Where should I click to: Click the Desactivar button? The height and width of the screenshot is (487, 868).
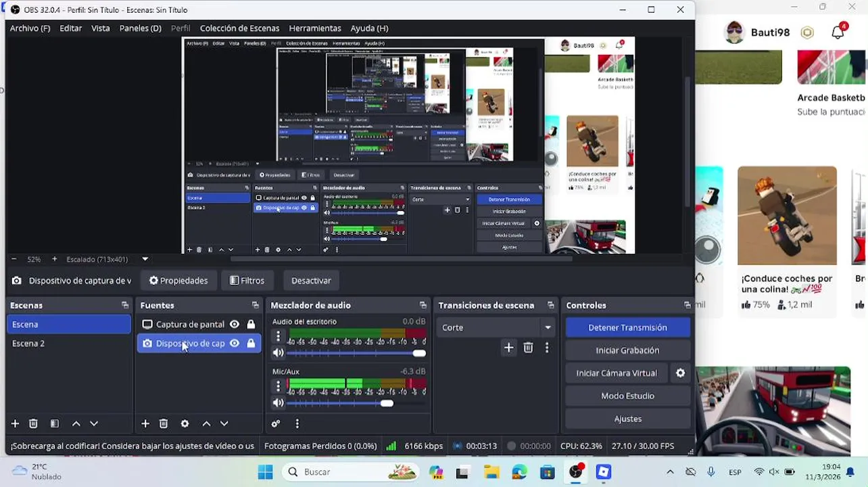311,281
